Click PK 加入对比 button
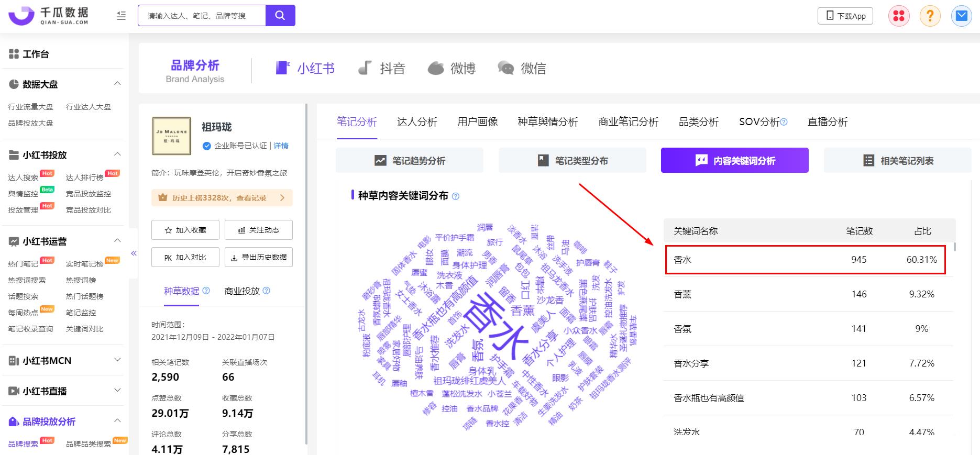Image resolution: width=980 pixels, height=455 pixels. pyautogui.click(x=185, y=257)
